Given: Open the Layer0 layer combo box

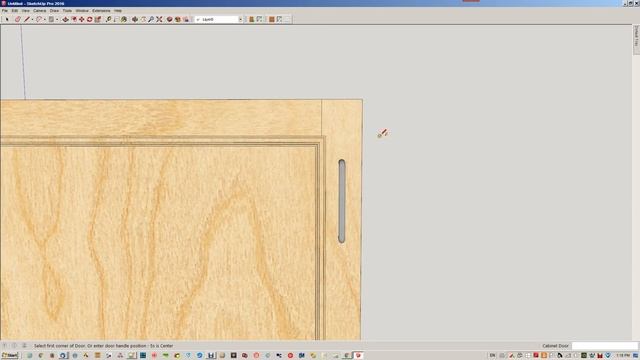Looking at the screenshot, I should point(218,19).
